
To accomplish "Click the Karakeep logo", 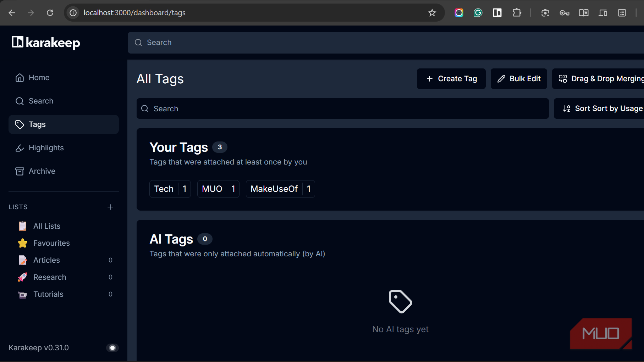I will tap(46, 43).
